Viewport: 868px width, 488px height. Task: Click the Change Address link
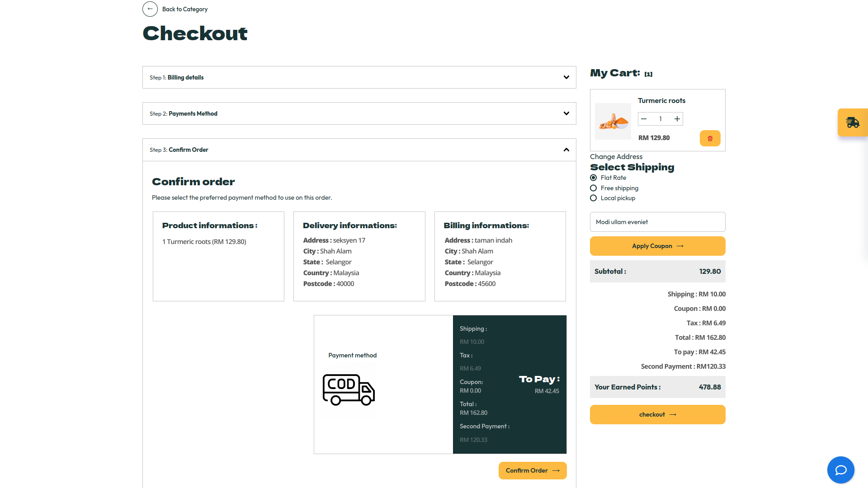tap(616, 156)
